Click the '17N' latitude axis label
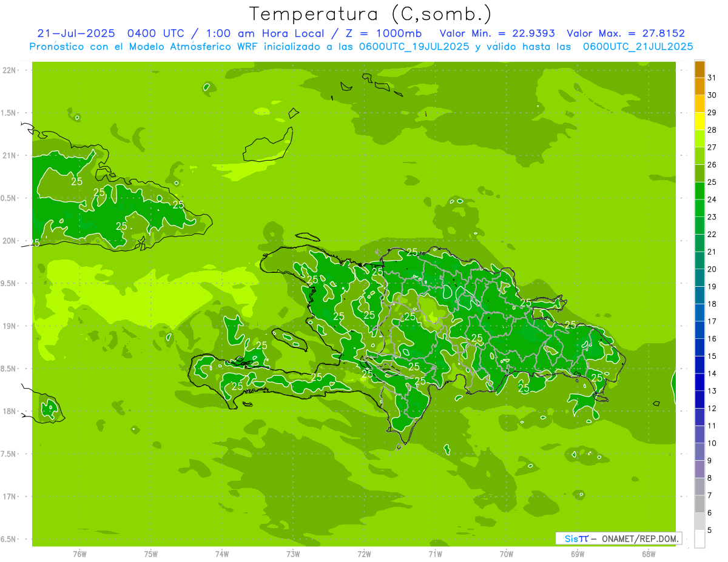The image size is (728, 562). [x=8, y=497]
